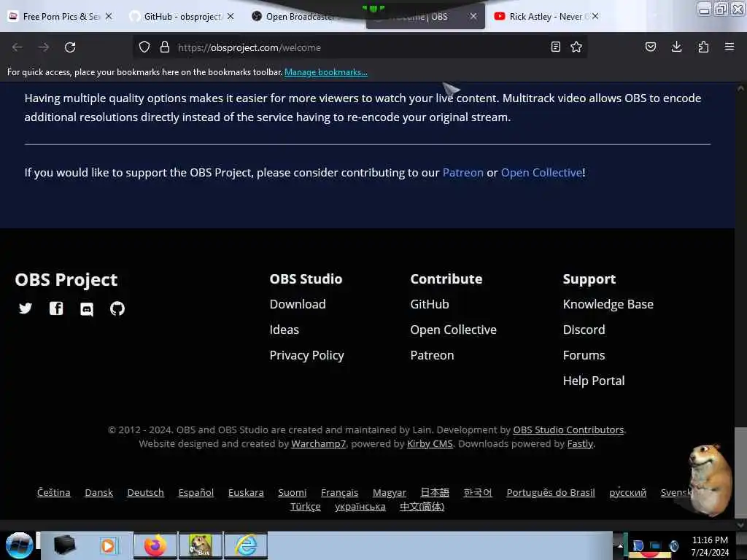Open GitHub under Contribute
The image size is (747, 560).
(x=429, y=304)
